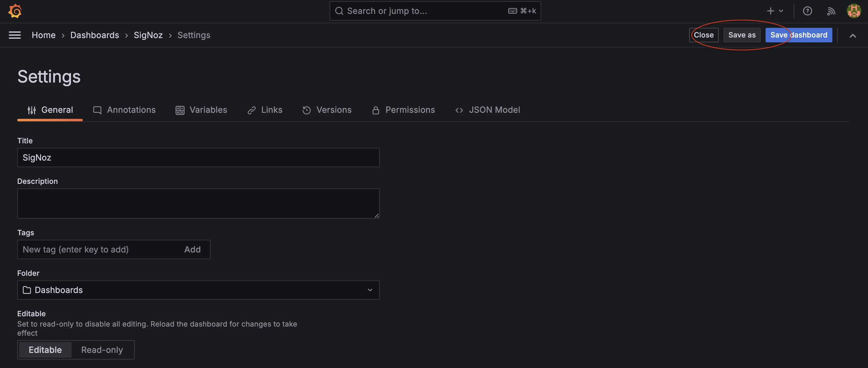Image resolution: width=868 pixels, height=368 pixels.
Task: Click the Annotations comment icon
Action: [97, 110]
